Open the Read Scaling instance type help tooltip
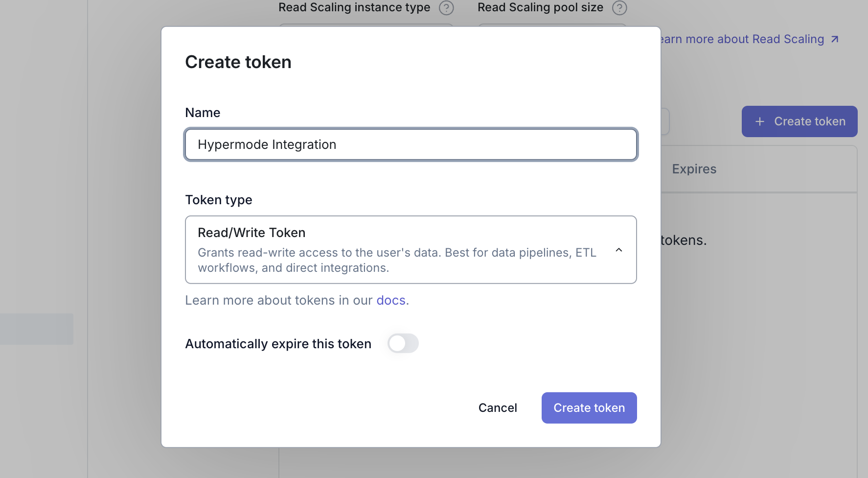Screen dimensions: 868x478 click(x=446, y=8)
